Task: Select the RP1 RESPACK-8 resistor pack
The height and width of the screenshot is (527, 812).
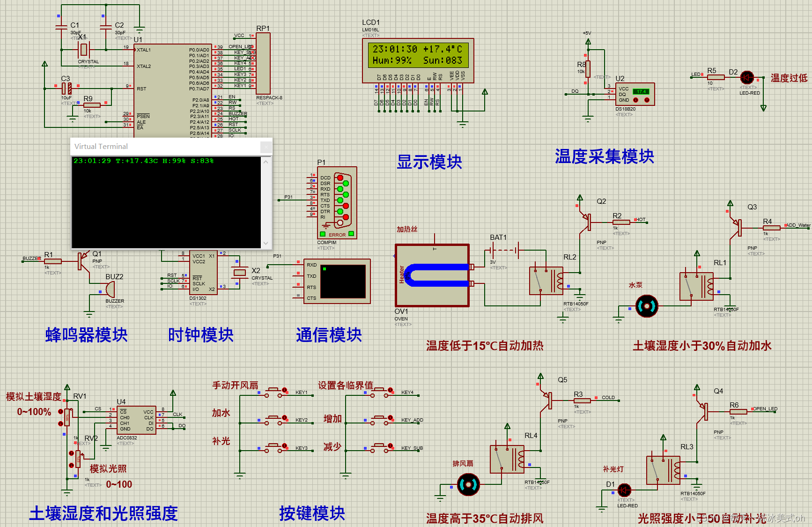Action: point(263,63)
